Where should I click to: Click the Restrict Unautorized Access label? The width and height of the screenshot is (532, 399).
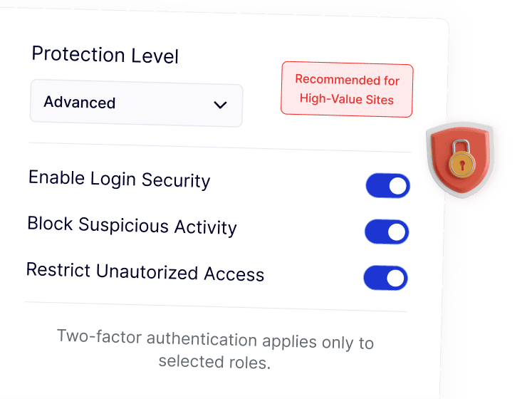pyautogui.click(x=145, y=272)
